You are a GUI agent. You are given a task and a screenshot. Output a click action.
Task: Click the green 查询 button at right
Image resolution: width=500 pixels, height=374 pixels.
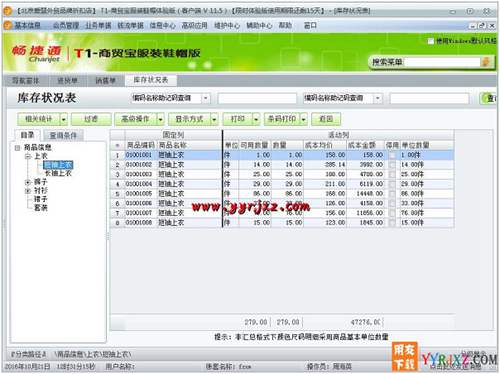[489, 98]
